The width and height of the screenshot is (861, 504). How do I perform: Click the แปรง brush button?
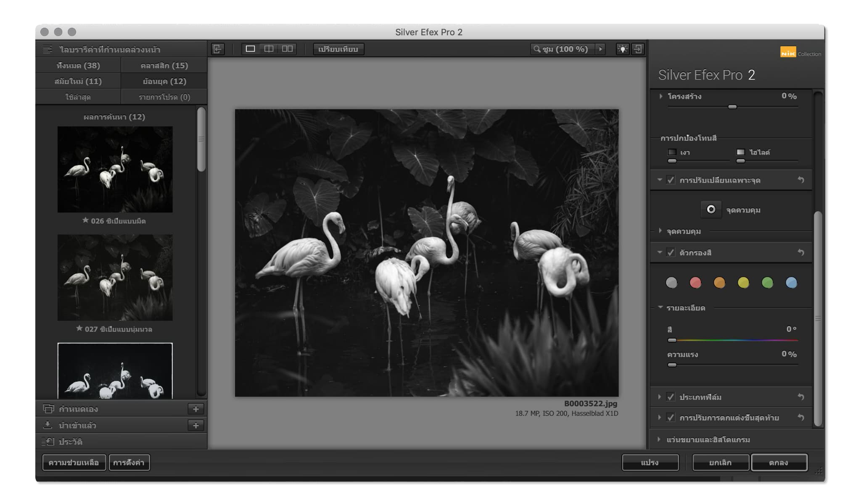650,462
